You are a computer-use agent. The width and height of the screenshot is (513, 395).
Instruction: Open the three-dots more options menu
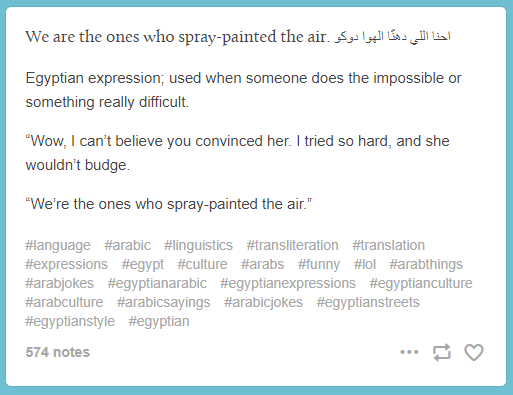click(x=409, y=352)
